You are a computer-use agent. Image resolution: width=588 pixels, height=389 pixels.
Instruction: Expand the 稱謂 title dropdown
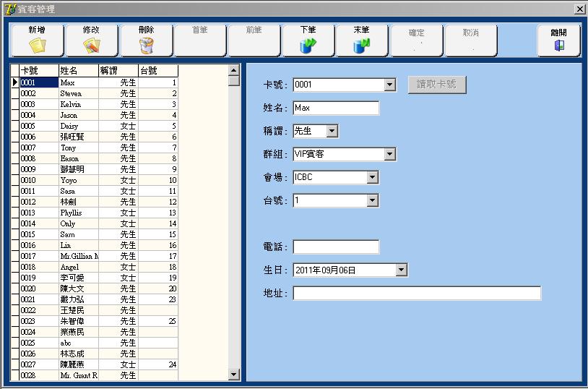[332, 132]
